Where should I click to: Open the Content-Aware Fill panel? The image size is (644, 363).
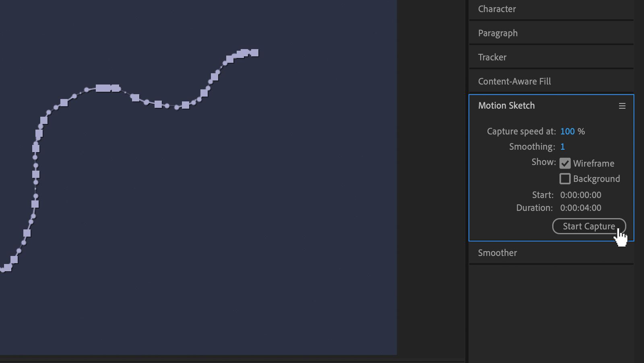514,81
